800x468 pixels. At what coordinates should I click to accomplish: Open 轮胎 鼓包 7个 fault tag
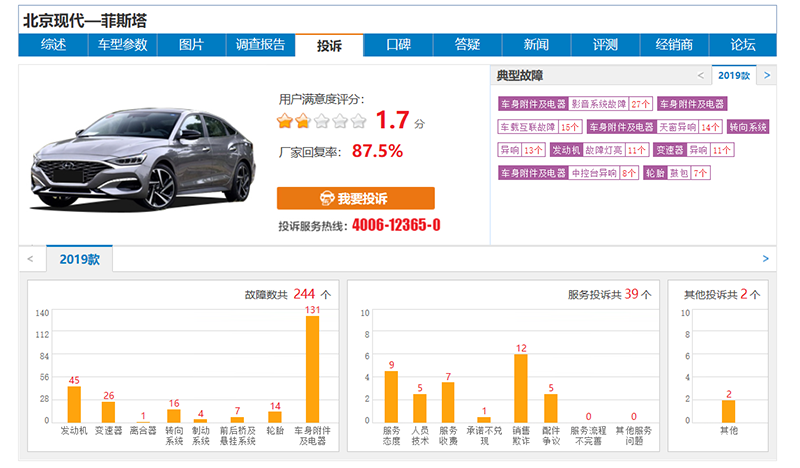677,173
